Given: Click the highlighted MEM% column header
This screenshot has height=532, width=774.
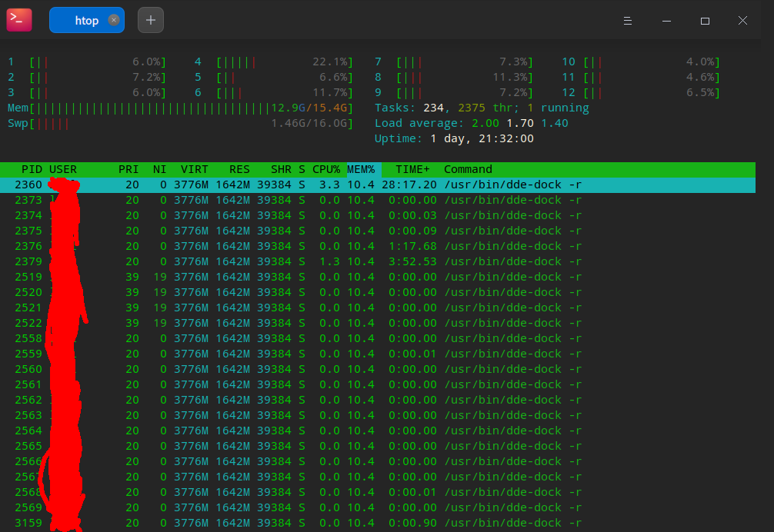Looking at the screenshot, I should [x=363, y=170].
